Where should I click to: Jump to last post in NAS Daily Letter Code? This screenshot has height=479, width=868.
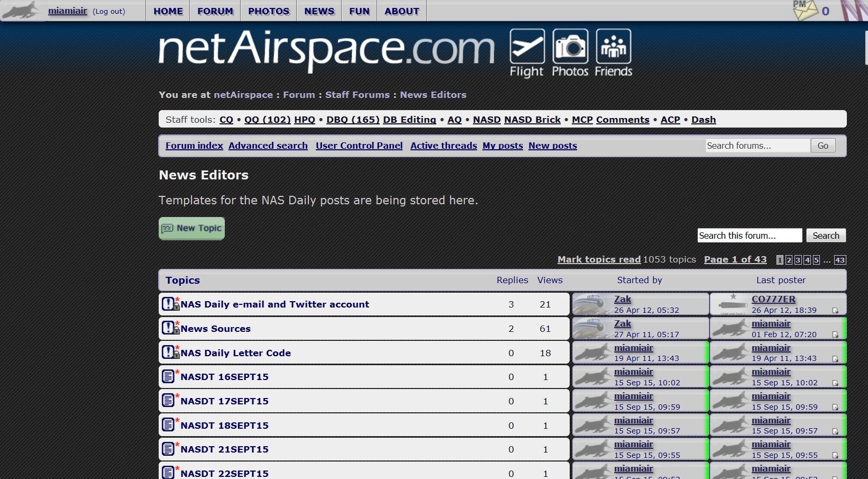coord(835,359)
